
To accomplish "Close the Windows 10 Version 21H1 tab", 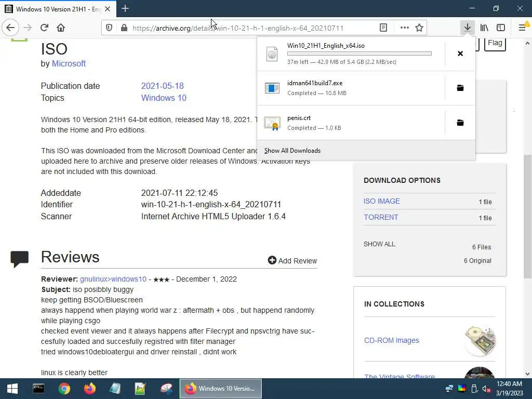I will coord(108,9).
